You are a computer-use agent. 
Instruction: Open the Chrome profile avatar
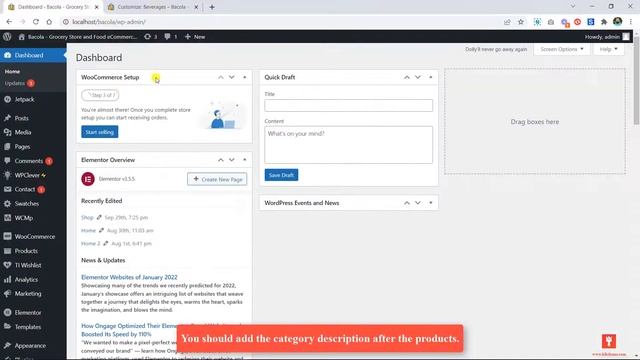(617, 22)
